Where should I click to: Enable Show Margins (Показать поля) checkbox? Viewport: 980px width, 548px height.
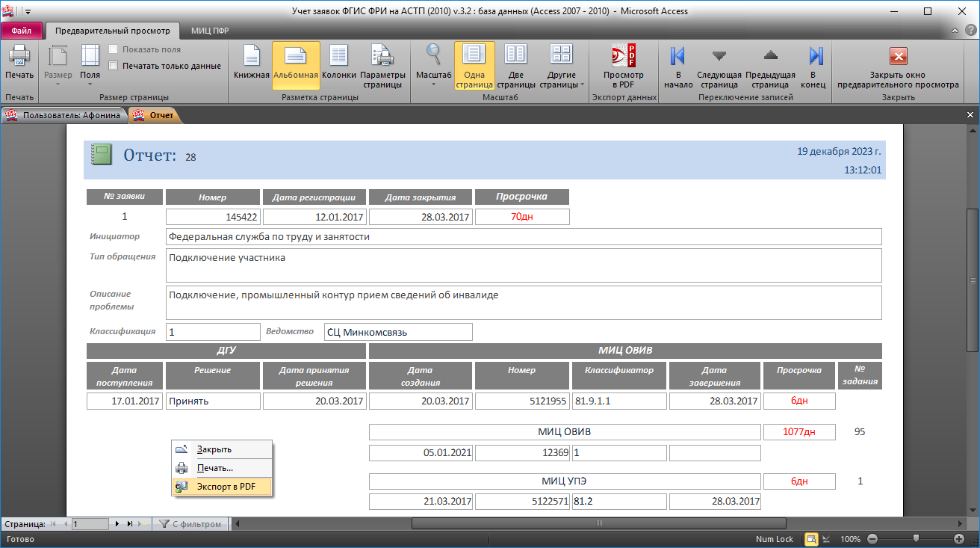coord(114,49)
